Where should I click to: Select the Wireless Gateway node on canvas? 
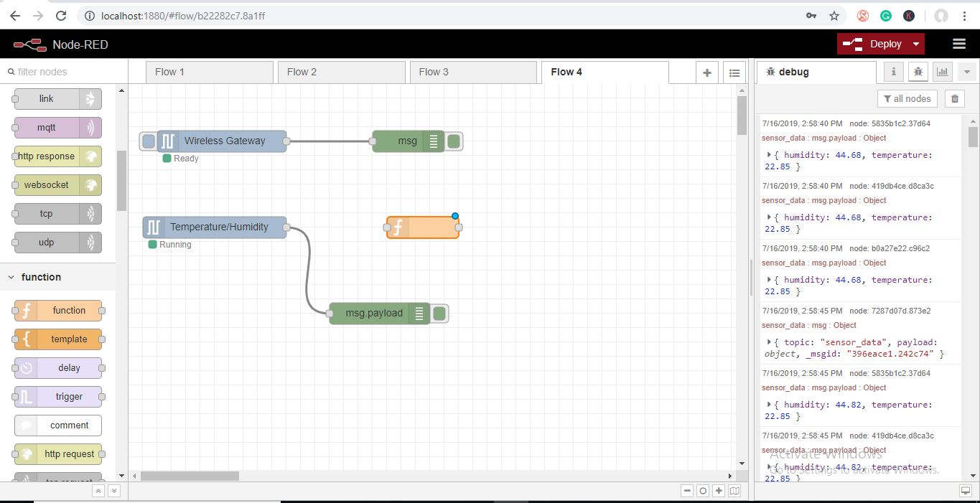[222, 141]
